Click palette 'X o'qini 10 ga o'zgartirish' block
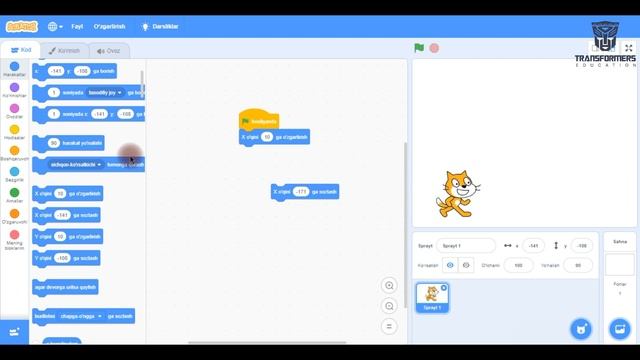Viewport: 640px width, 360px height. [68, 193]
